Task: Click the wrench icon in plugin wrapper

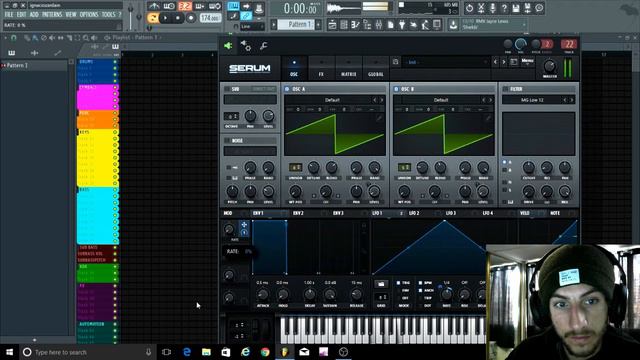Action: (264, 46)
